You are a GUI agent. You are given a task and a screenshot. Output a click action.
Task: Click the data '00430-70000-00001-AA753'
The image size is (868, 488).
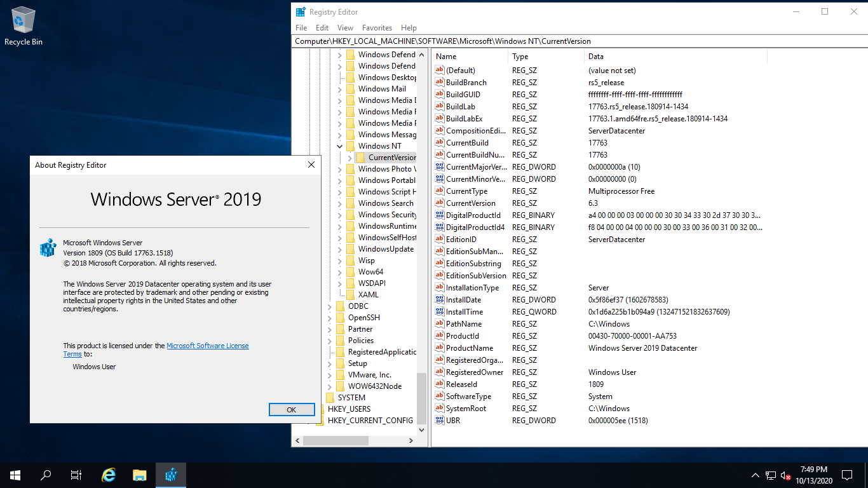(632, 336)
